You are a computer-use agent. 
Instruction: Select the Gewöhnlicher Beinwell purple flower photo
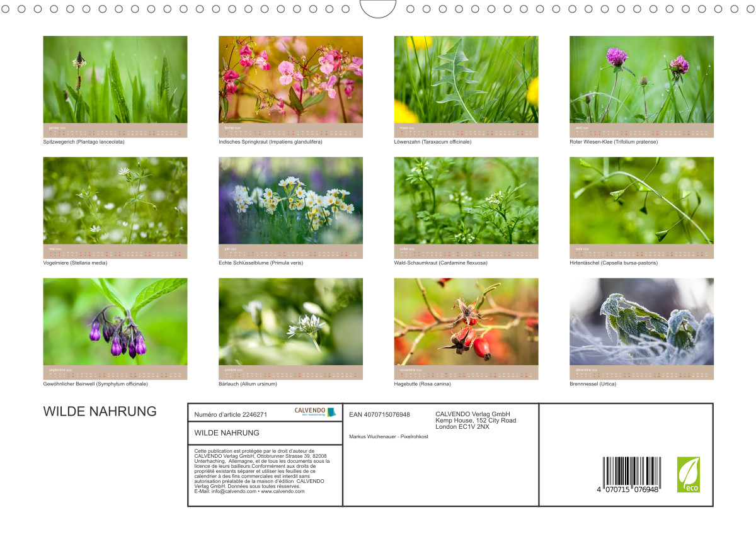tap(115, 321)
